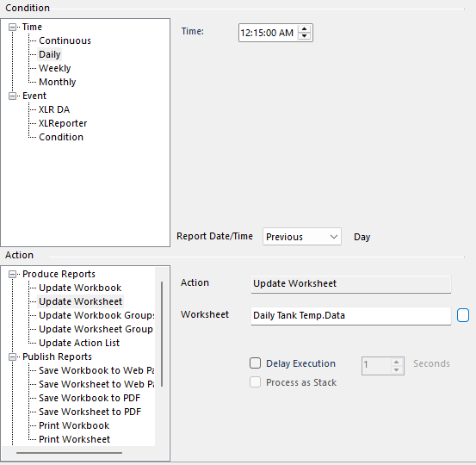Click the Event tree label

(34, 96)
